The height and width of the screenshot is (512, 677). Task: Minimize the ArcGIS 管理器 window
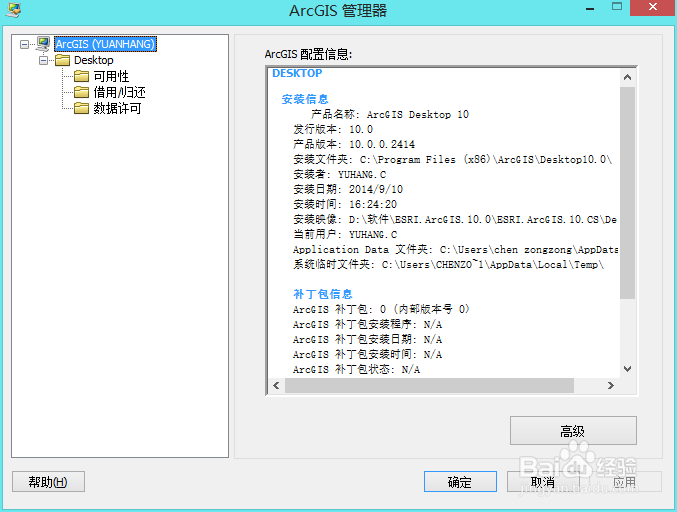(x=590, y=9)
